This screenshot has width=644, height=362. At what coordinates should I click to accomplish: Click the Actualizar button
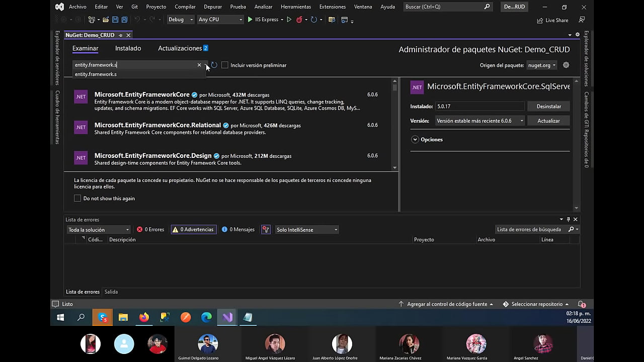tap(549, 121)
